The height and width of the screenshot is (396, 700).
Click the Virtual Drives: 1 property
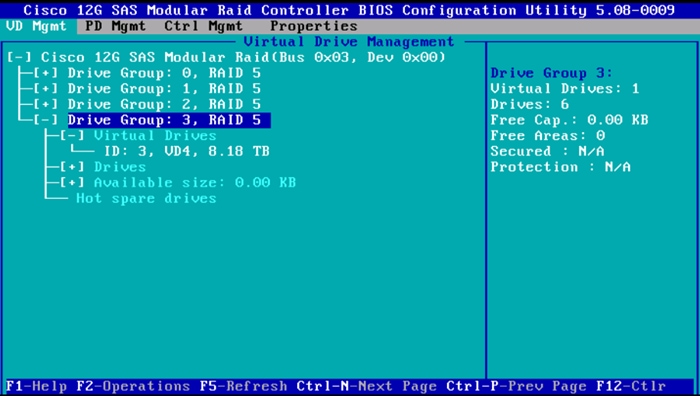(565, 89)
